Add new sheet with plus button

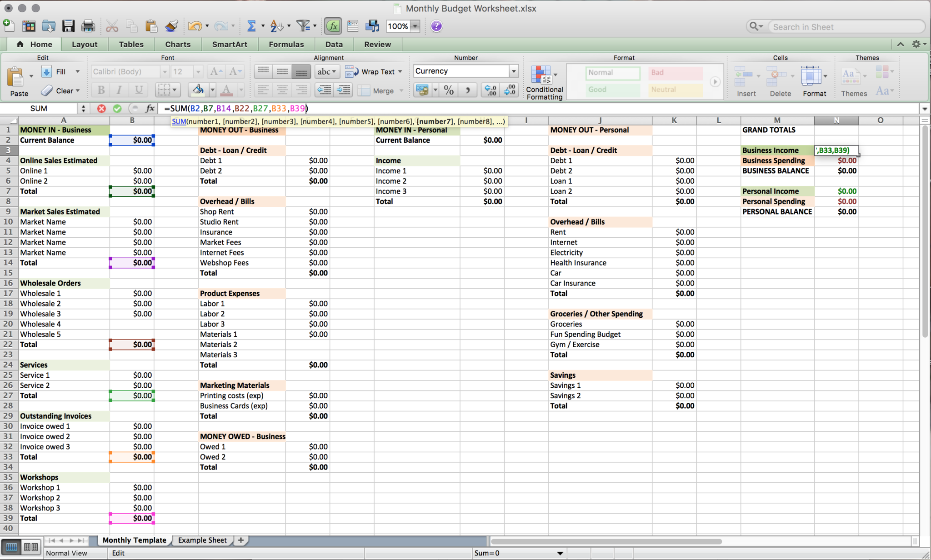(x=241, y=540)
